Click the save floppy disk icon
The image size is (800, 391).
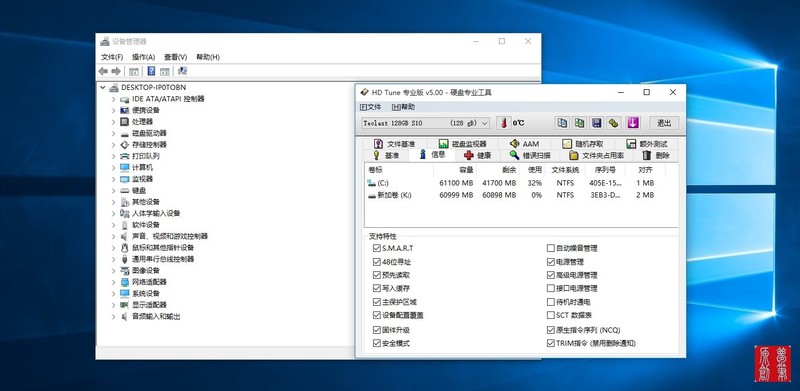tap(596, 123)
